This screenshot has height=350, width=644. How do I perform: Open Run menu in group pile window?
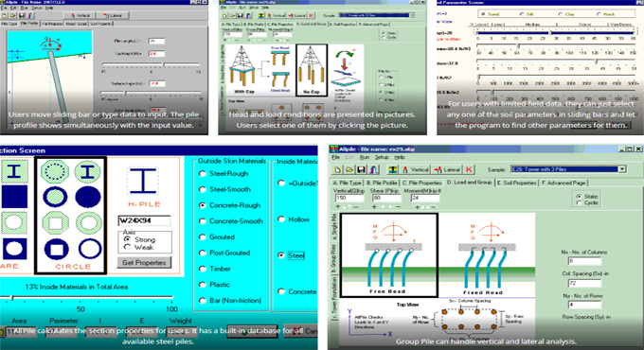(x=365, y=158)
